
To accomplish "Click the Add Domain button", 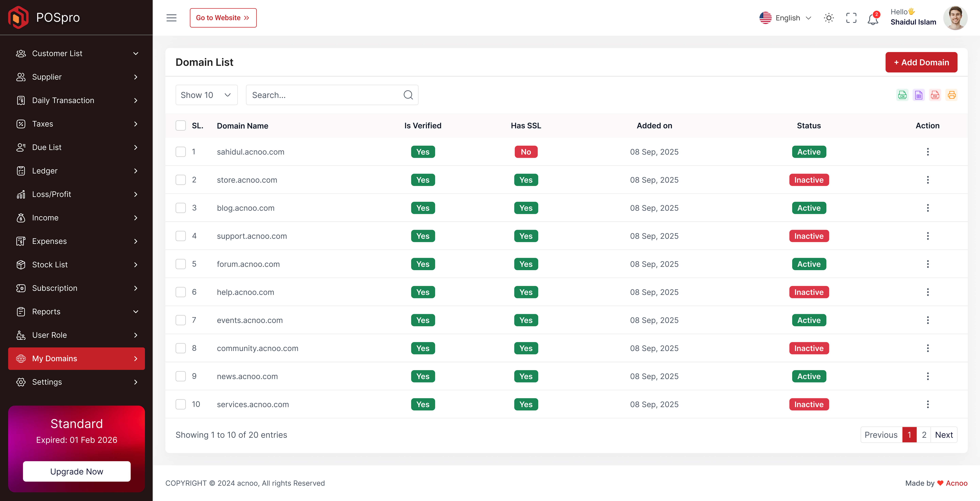I will 921,62.
